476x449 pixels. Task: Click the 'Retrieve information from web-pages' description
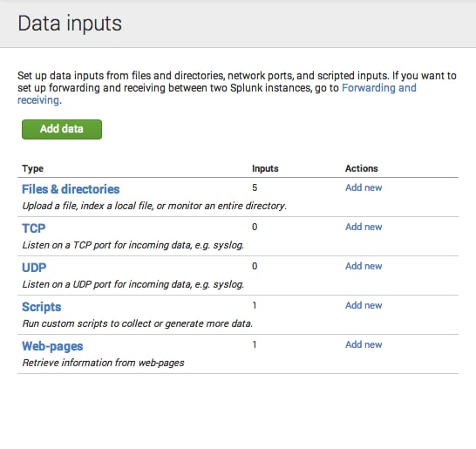click(x=103, y=363)
